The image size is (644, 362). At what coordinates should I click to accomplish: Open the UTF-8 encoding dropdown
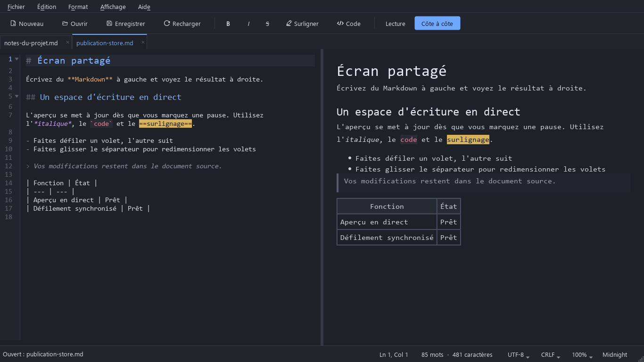point(519,354)
